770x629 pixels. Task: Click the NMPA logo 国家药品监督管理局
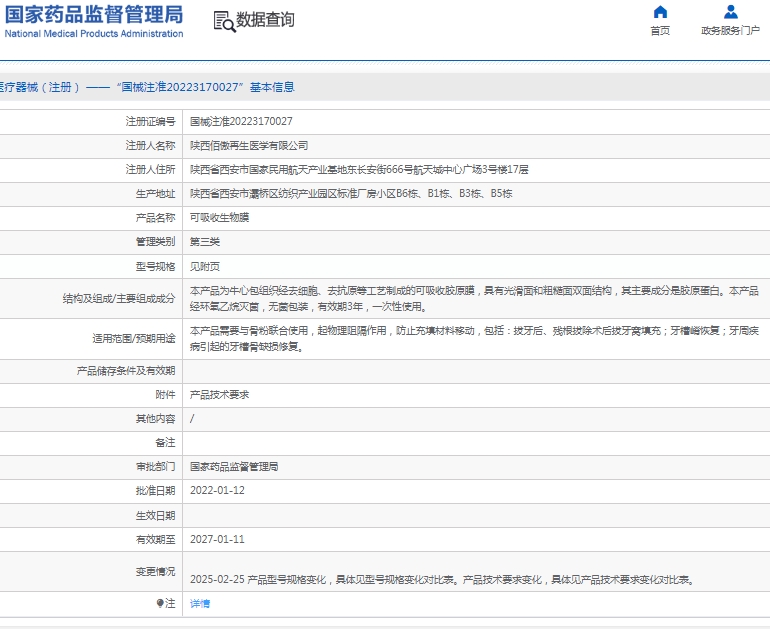pyautogui.click(x=94, y=15)
